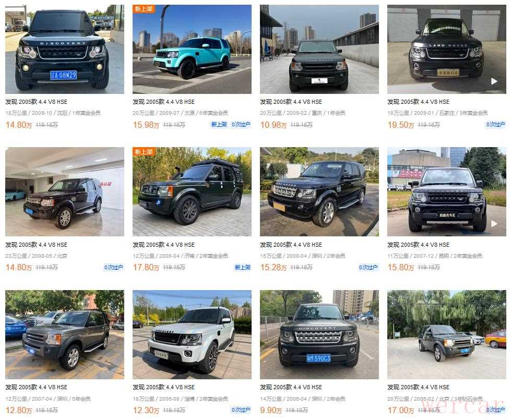Click 新上架 badge on turquoise car photo
Image resolution: width=511 pixels, height=420 pixels.
[x=144, y=9]
